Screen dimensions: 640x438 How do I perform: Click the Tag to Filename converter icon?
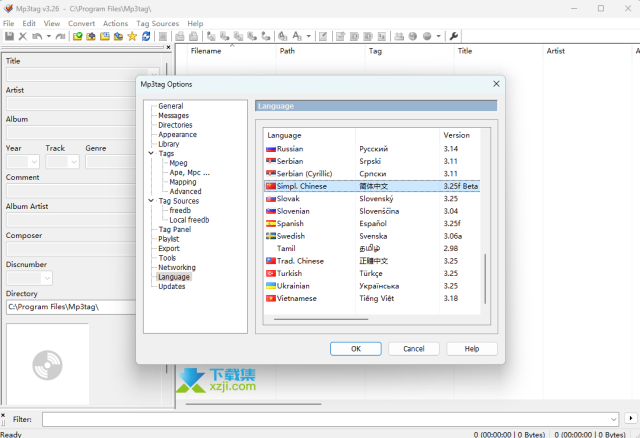click(x=211, y=36)
